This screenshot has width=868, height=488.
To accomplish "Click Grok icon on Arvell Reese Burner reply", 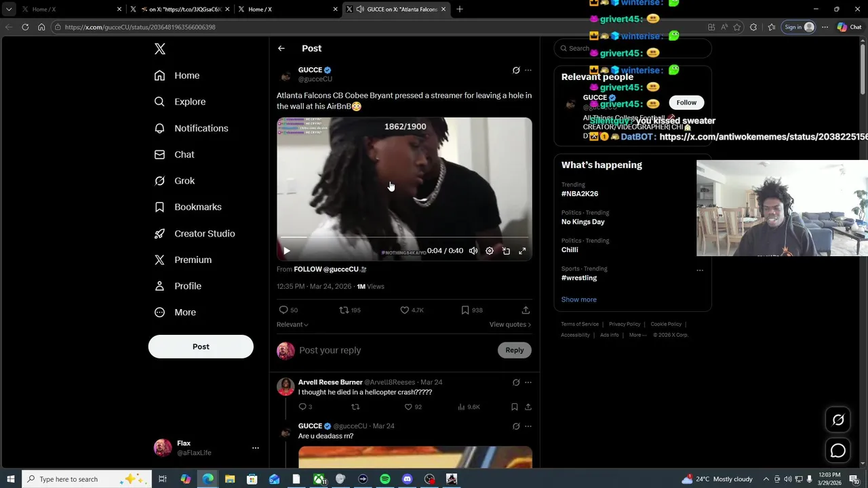I will click(516, 382).
